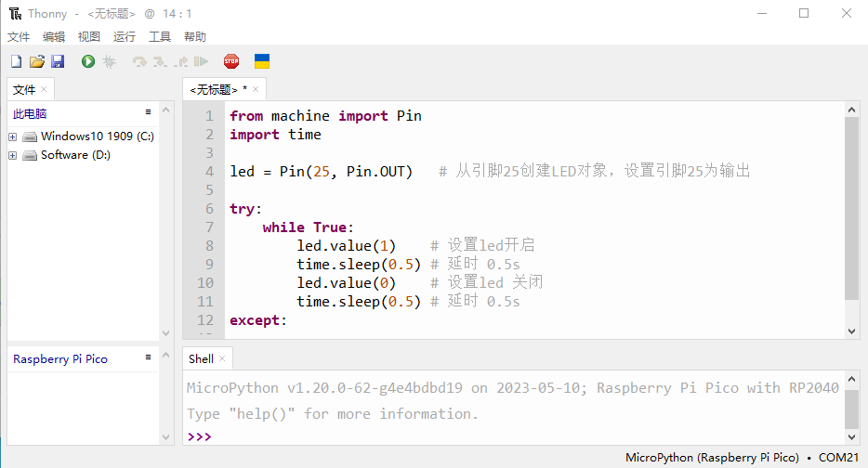Open the 此电脑 panel options menu

tap(149, 112)
